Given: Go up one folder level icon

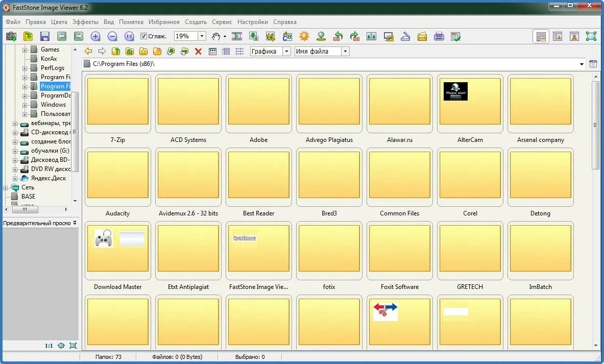Looking at the screenshot, I should click(x=115, y=51).
